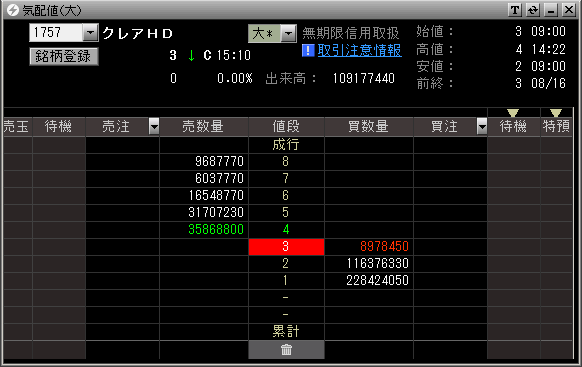Click the red buy quantity 8978450
This screenshot has height=367, width=582.
(x=384, y=246)
